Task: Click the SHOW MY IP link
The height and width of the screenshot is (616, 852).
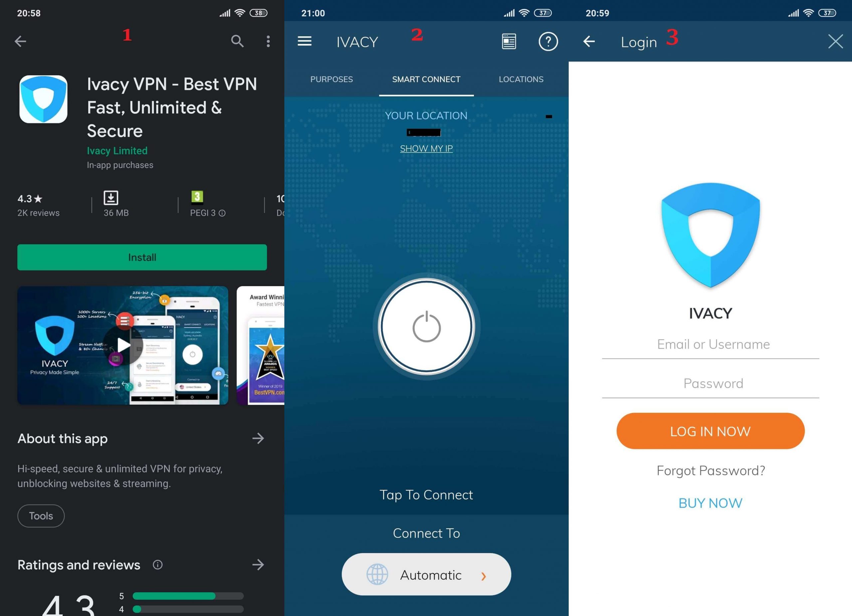Action: (427, 148)
